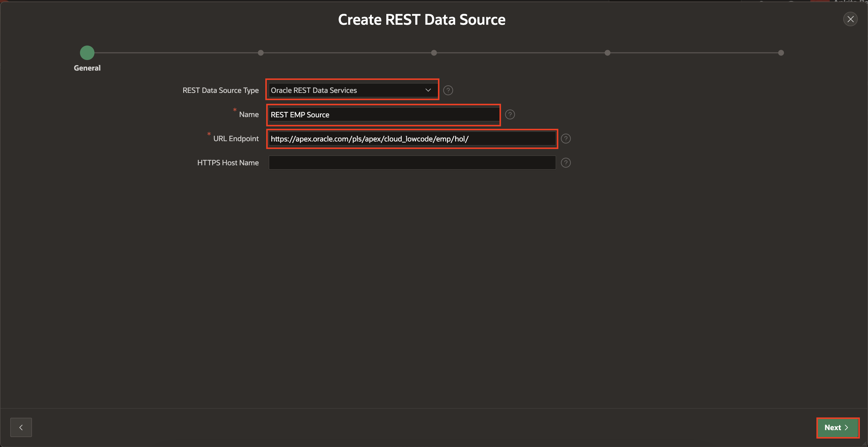Select the third wizard progress dot

[434, 53]
